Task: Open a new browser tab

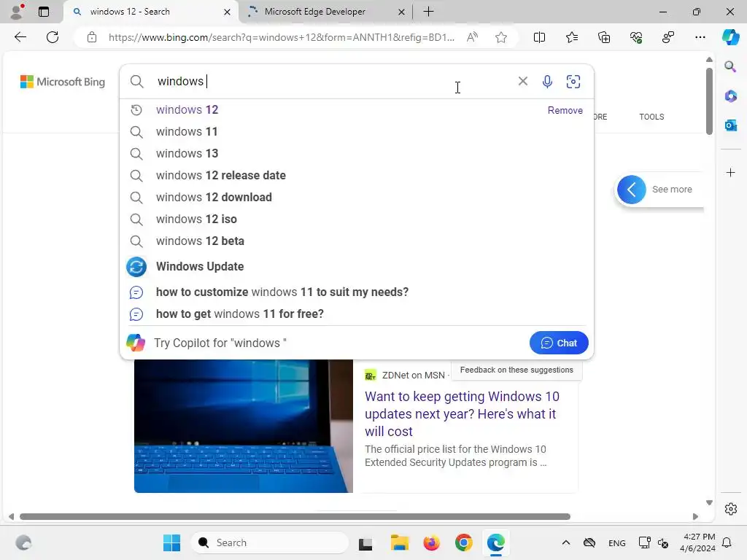Action: click(428, 12)
